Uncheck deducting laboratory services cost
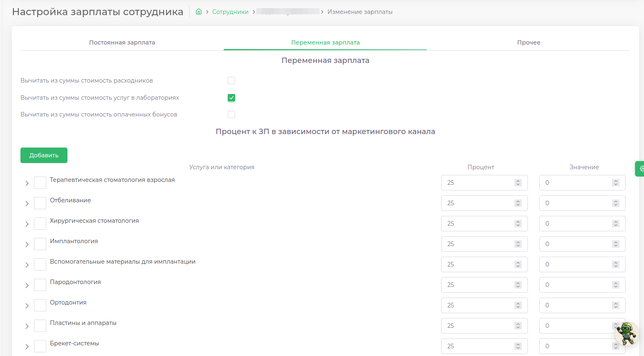The image size is (644, 356). coord(231,98)
